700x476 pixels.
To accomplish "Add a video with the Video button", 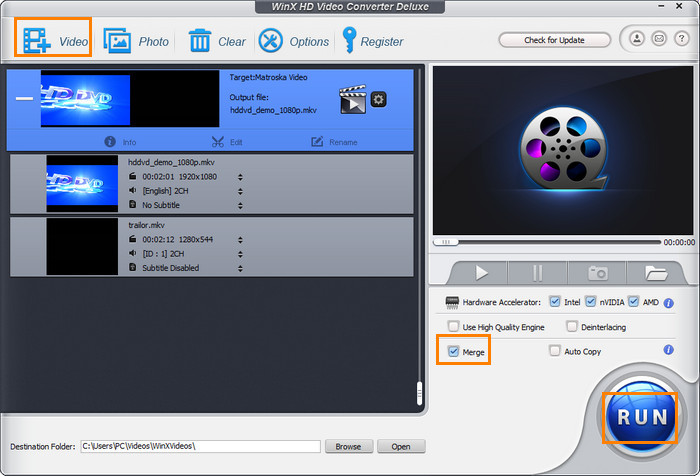I will 55,41.
